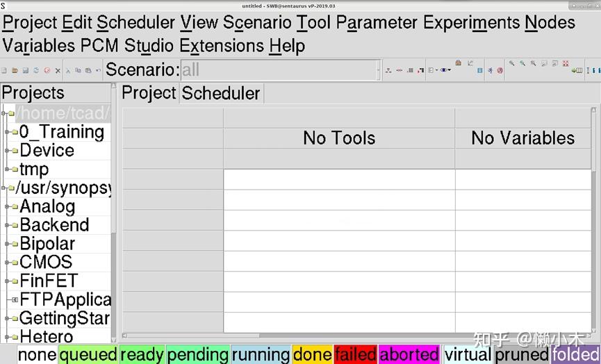Click the Refresh project toolbar icon
Image resolution: width=601 pixels, height=364 pixels.
pos(36,70)
